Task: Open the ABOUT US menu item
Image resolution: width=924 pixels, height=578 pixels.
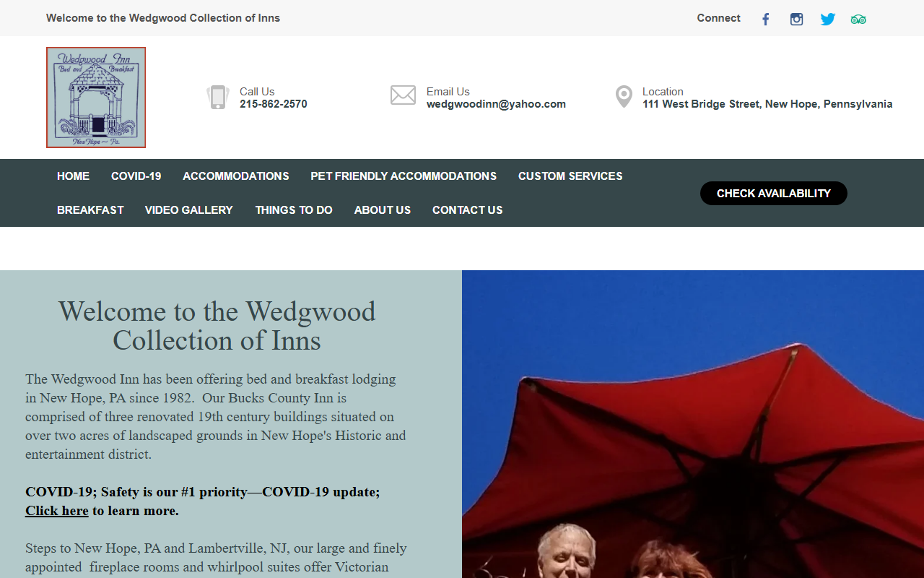Action: click(x=383, y=210)
